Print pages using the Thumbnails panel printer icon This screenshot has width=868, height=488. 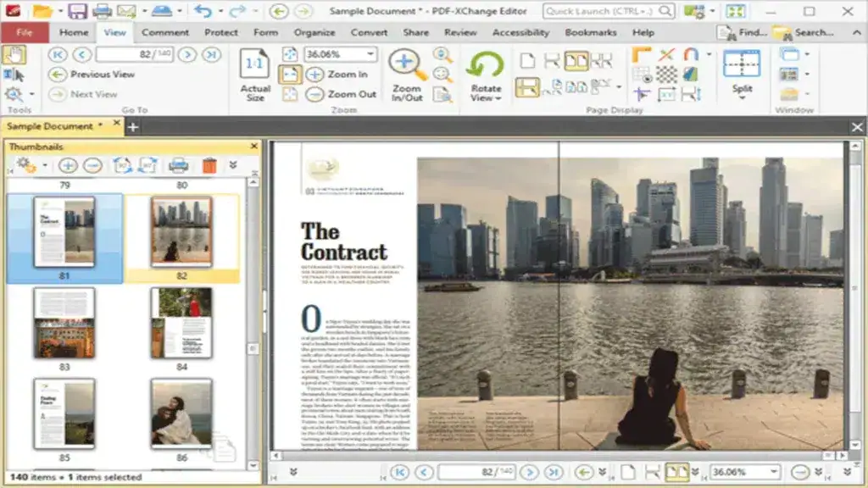point(178,165)
